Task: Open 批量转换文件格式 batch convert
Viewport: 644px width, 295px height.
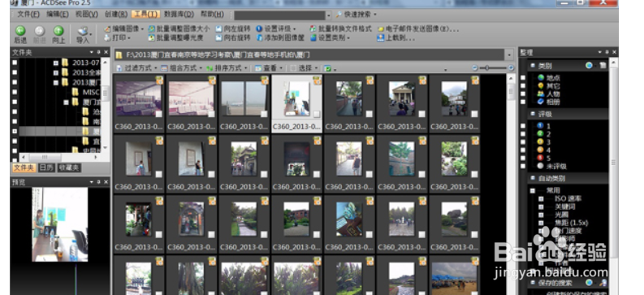Action: (x=340, y=29)
